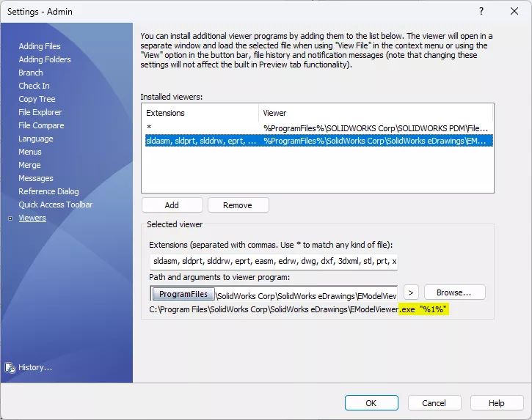Open the Adding Folders settings page

coord(45,59)
